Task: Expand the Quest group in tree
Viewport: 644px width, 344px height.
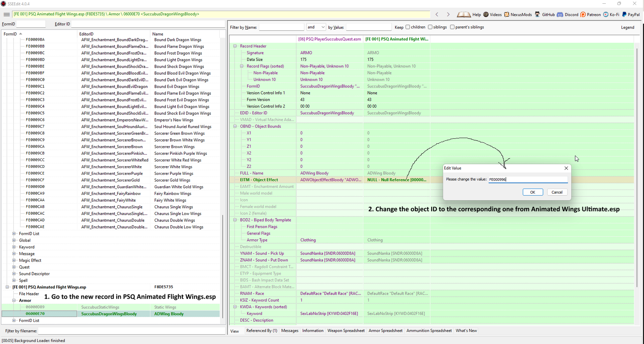Action: click(x=14, y=267)
